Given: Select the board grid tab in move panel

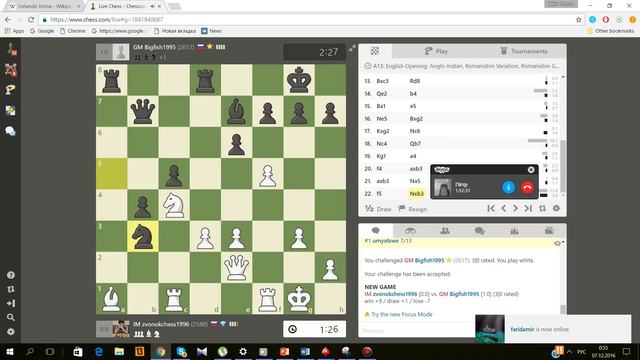Looking at the screenshot, I should click(375, 51).
